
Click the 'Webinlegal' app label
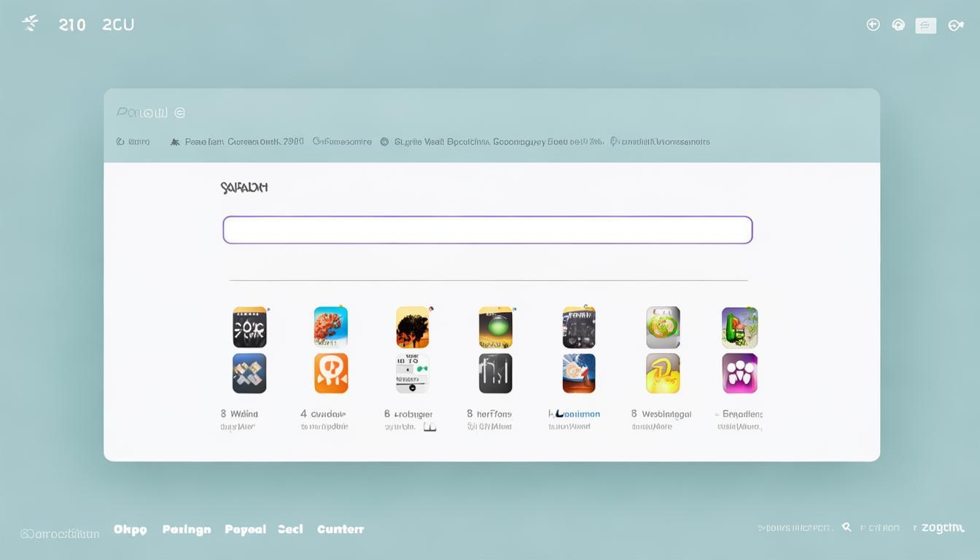(x=666, y=414)
